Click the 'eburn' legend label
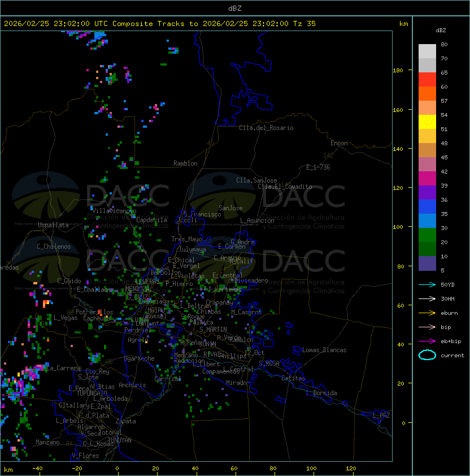The image size is (470, 476). coord(449,313)
